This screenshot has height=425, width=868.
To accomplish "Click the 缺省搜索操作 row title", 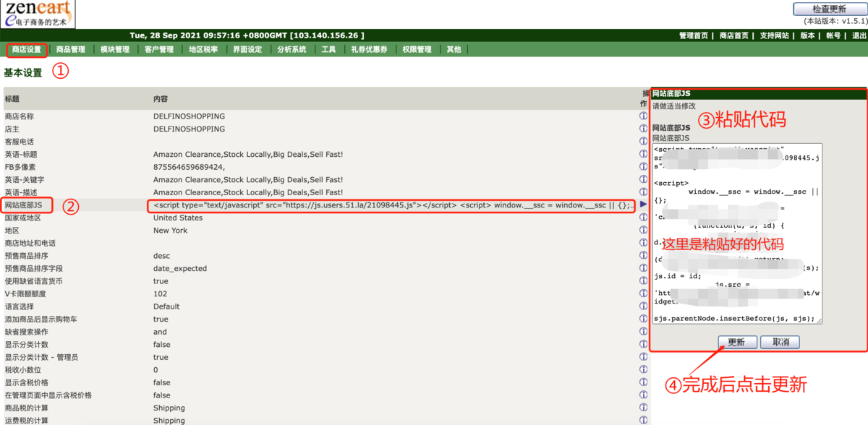I will point(26,332).
